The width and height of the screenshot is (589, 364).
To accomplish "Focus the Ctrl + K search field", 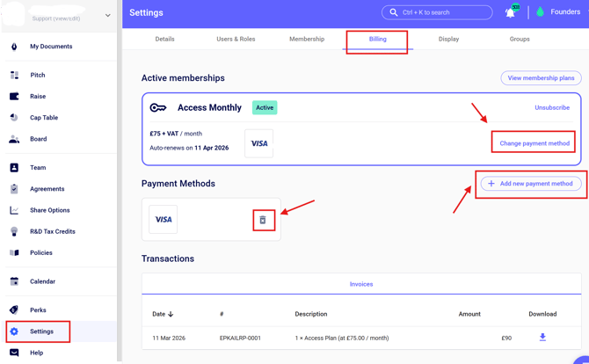I will point(437,12).
